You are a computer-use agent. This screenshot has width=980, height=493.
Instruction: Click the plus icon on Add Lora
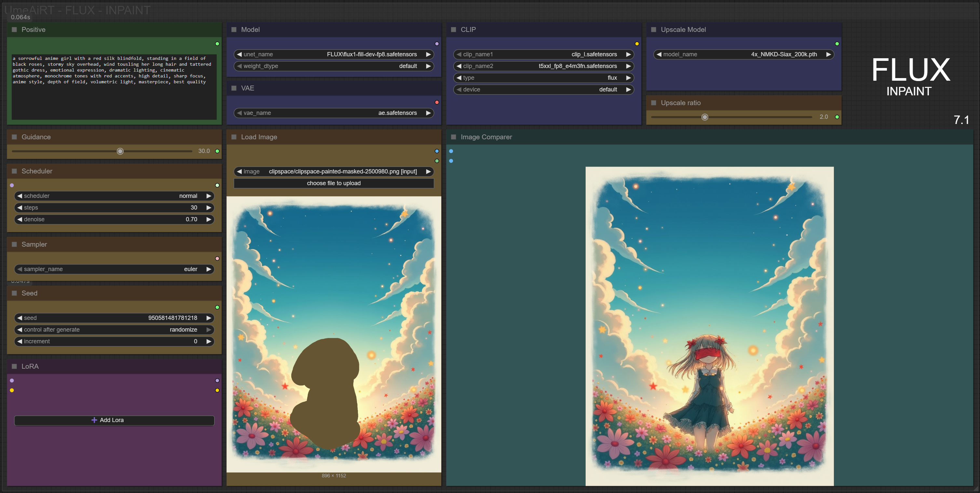[94, 420]
